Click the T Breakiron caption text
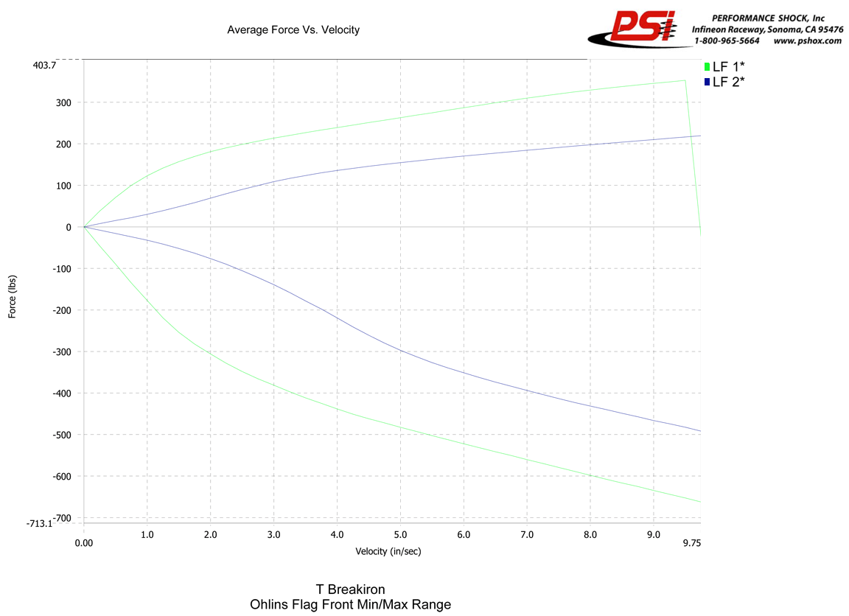Viewport: 849px width, 616px height. pos(350,589)
